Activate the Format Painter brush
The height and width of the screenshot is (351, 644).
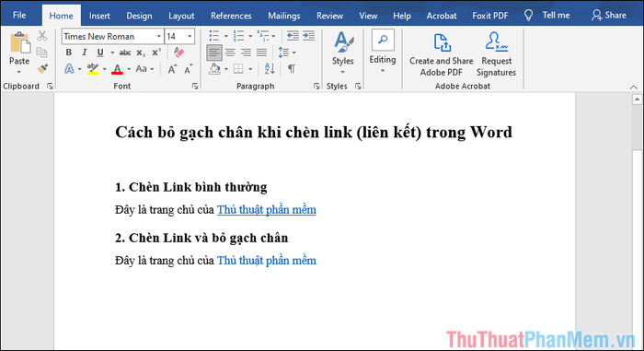click(x=42, y=69)
